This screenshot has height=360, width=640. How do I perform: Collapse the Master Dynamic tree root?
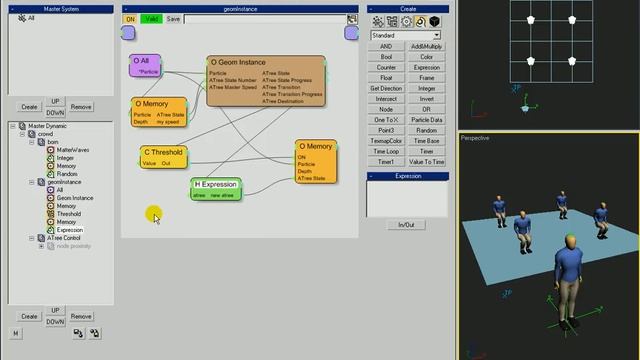tap(13, 126)
